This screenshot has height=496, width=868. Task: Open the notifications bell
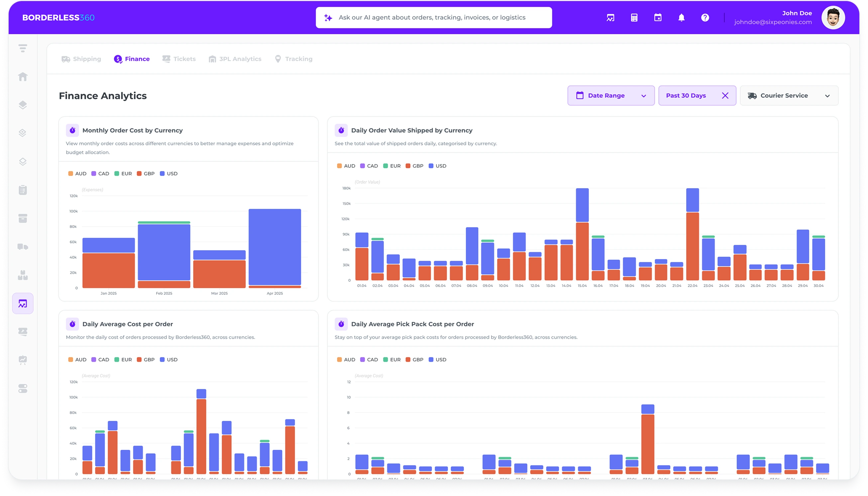pos(681,18)
